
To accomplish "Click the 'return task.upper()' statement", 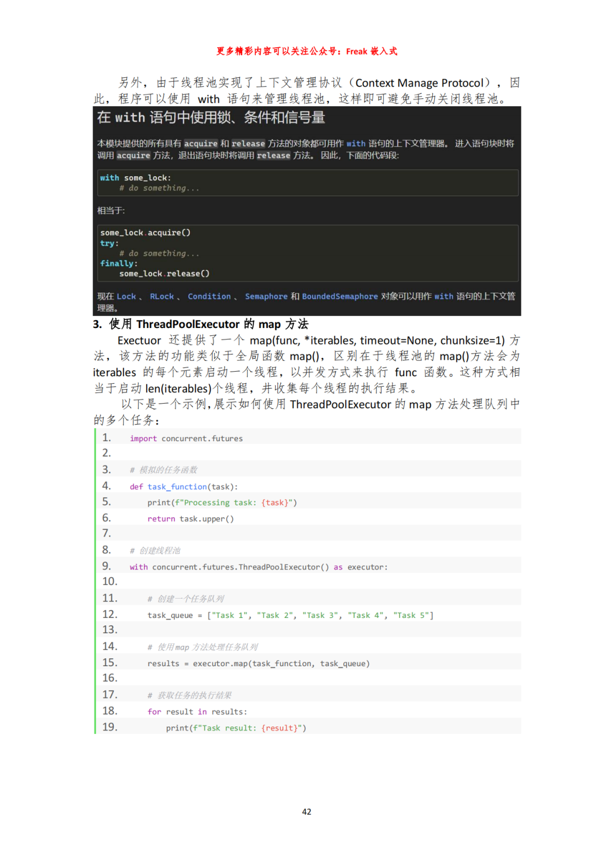I will (x=190, y=518).
